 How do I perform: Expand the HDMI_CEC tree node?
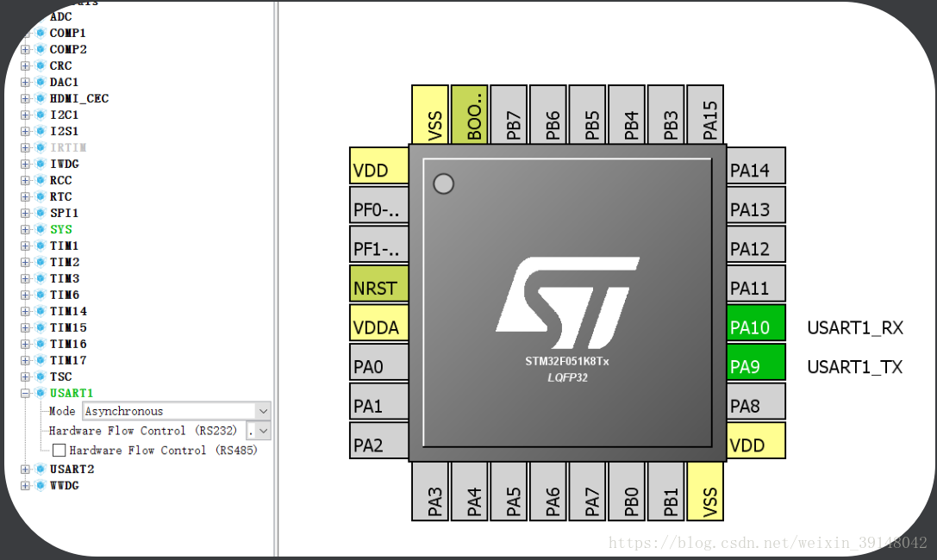[x=25, y=98]
